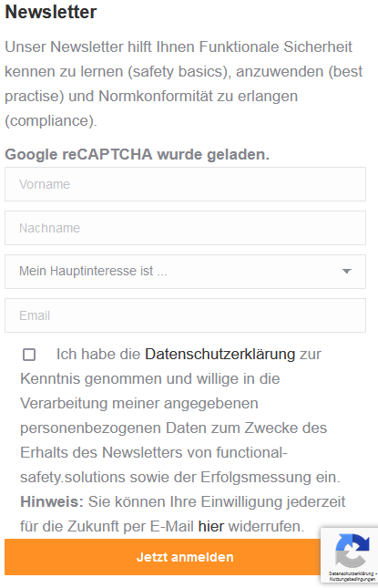Open the 'Mein Hauptinteresse ist ...' select box

(x=185, y=272)
